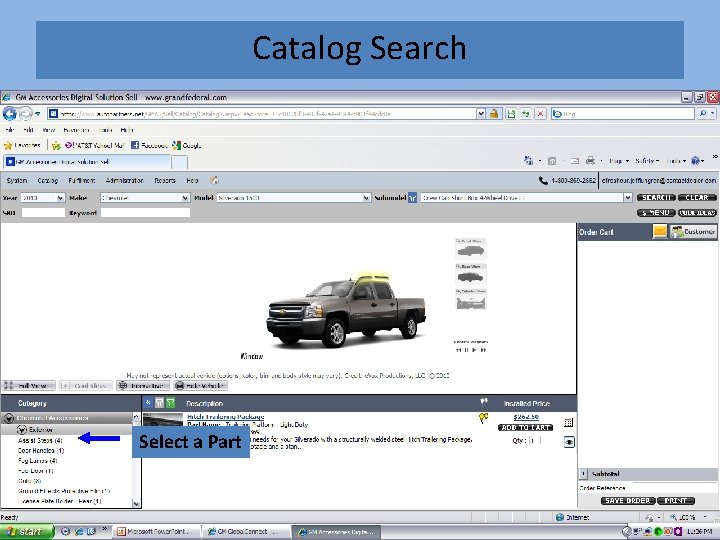
Task: Open the Make dropdown
Action: tap(145, 197)
